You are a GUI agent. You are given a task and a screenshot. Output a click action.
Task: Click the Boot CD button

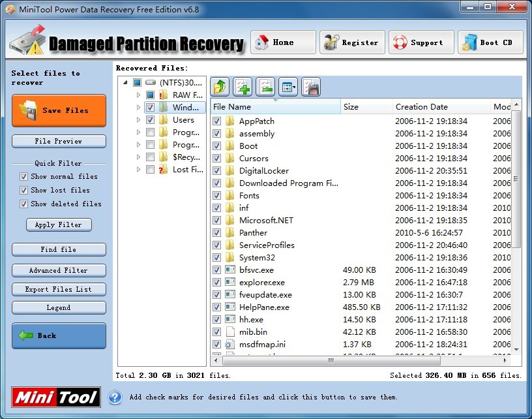tap(490, 42)
